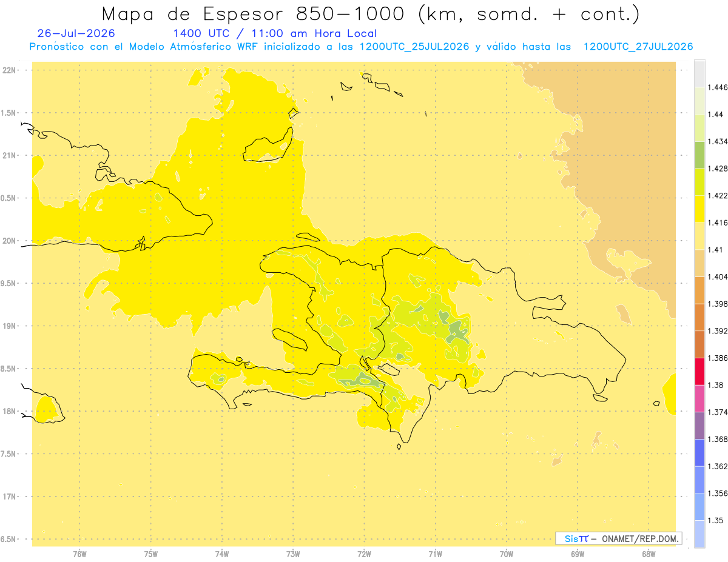The height and width of the screenshot is (562, 728).
Task: Click the 'Sisπ – ONAMET/REP.DOM.' credit box
Action: tap(619, 538)
